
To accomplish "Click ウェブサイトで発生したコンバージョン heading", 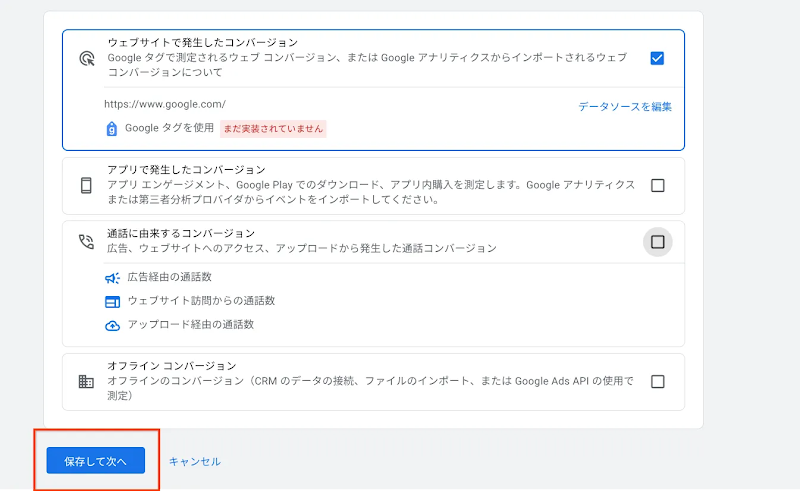I will pos(203,42).
